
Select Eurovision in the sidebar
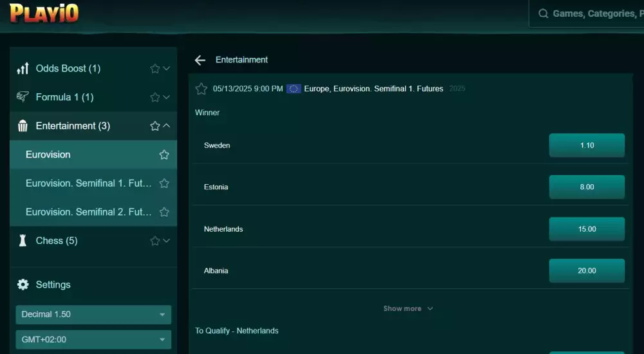(93, 154)
